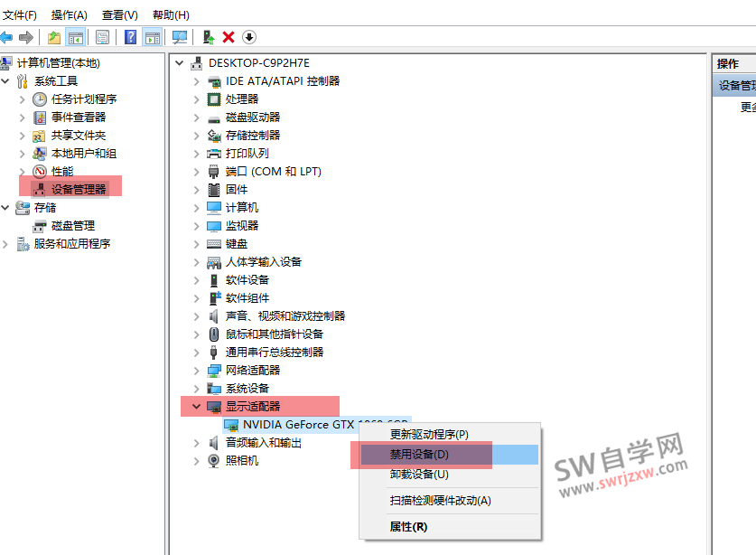
Task: Click the red X uninstall device toolbar icon
Action: coord(229,37)
